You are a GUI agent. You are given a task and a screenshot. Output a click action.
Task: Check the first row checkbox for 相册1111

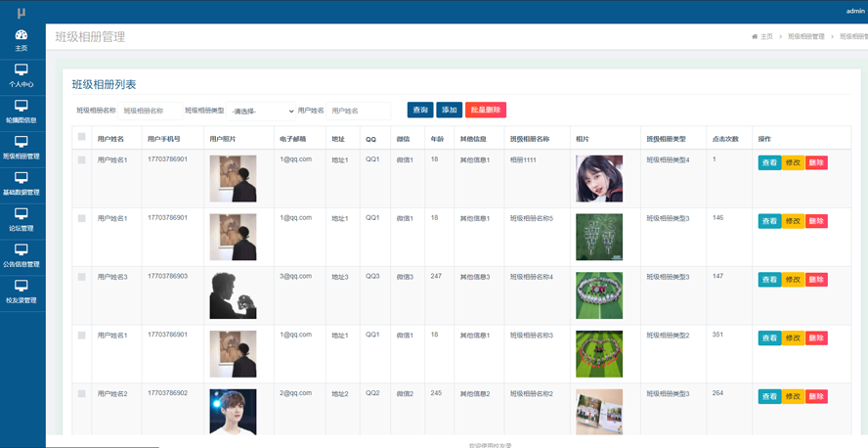82,160
